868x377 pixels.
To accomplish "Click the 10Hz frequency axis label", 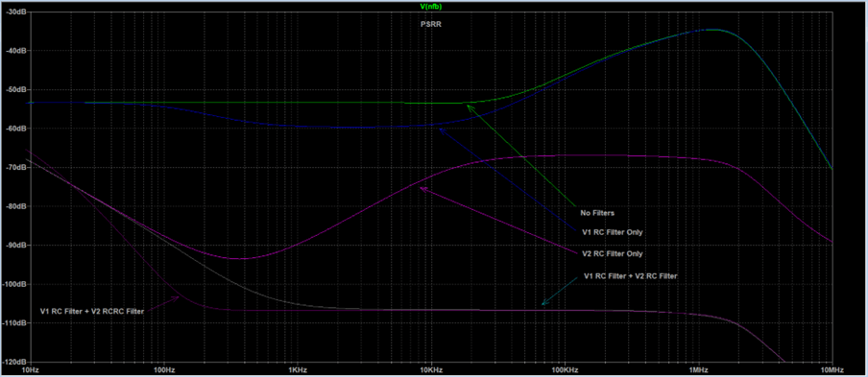I will click(x=31, y=369).
